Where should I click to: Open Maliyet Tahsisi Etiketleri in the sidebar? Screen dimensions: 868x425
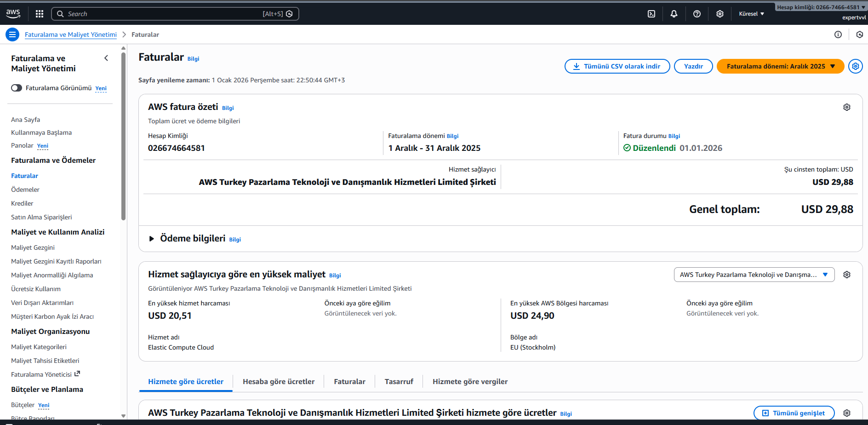point(45,361)
